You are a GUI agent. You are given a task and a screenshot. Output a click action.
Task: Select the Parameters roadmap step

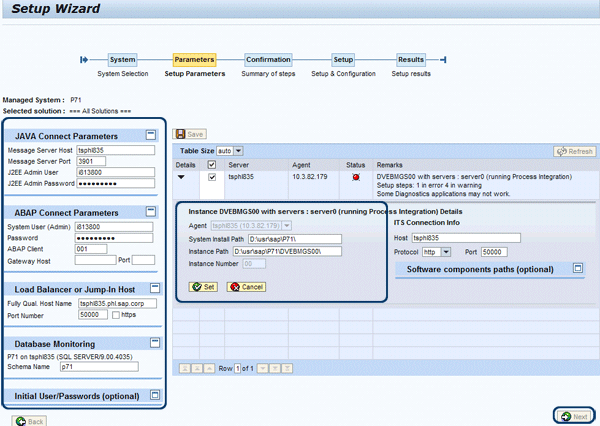coord(194,60)
